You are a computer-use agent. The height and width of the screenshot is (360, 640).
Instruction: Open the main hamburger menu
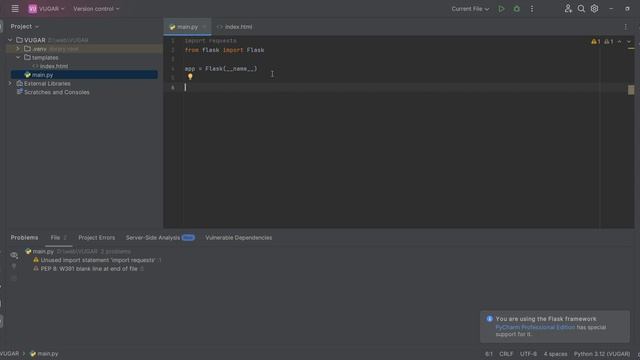click(15, 9)
